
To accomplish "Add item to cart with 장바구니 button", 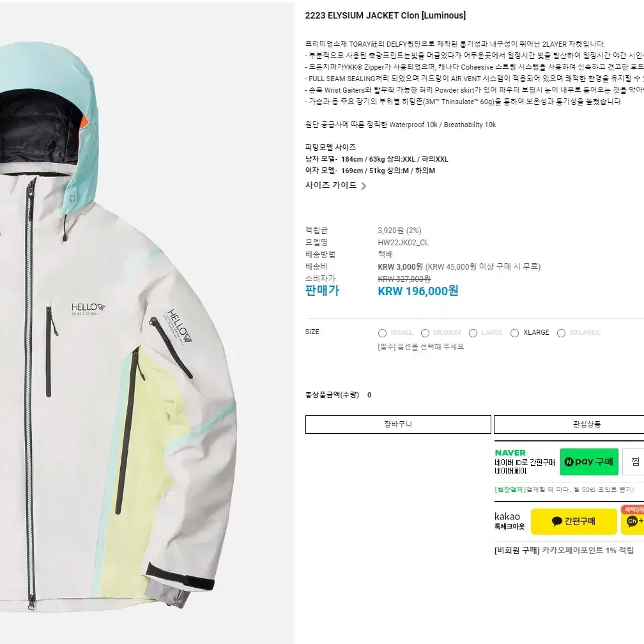I will click(398, 424).
